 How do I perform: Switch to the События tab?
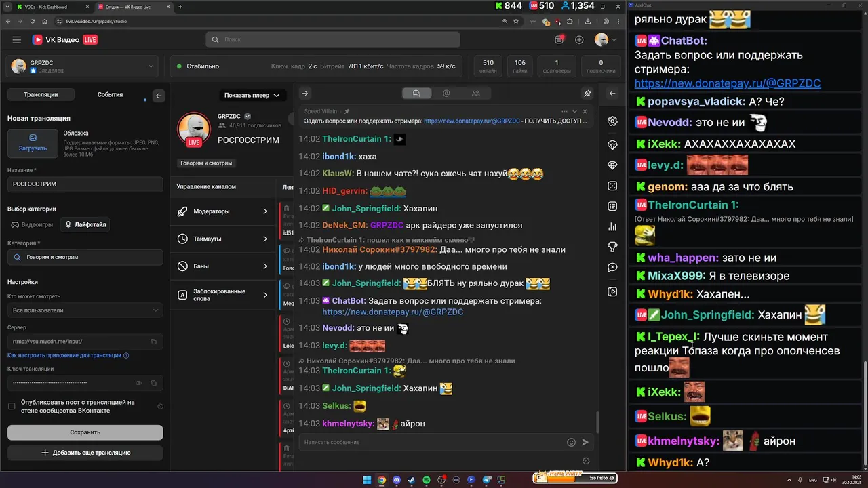(110, 95)
